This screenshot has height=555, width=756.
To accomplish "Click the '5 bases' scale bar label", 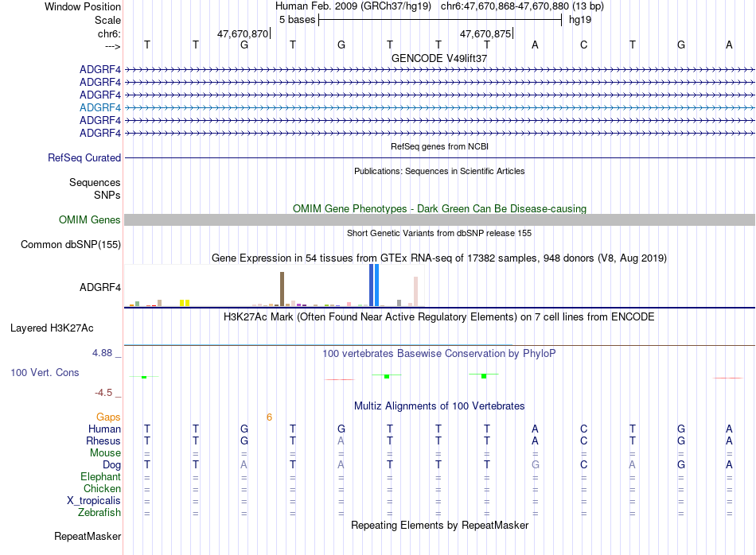I will coord(297,20).
